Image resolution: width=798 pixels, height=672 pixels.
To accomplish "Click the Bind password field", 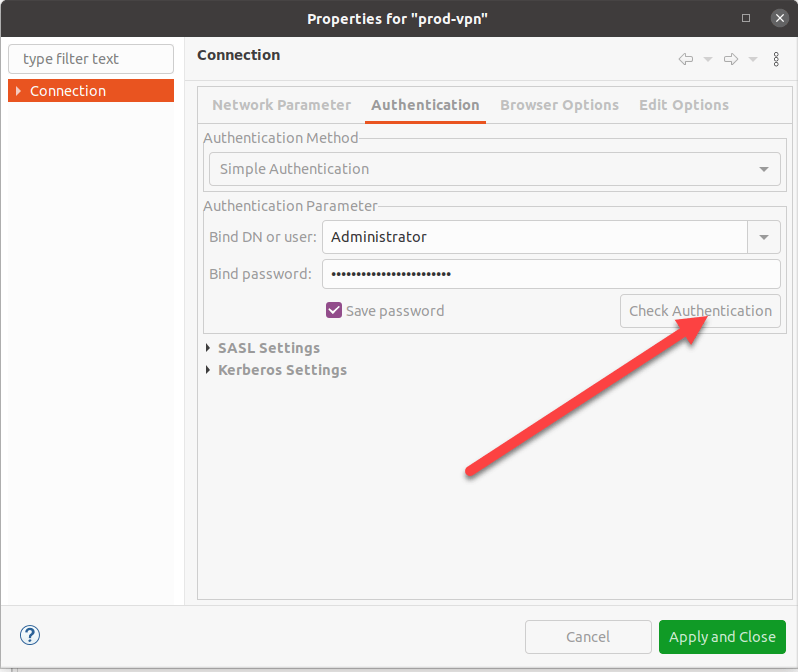I will pyautogui.click(x=550, y=274).
